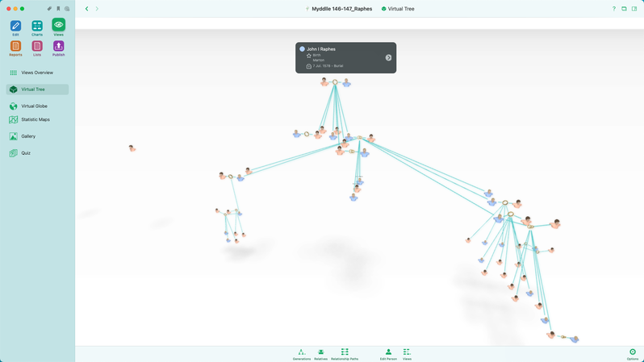Image resolution: width=644 pixels, height=362 pixels.
Task: Click the Birth star icon in the tooltip
Action: pos(309,56)
